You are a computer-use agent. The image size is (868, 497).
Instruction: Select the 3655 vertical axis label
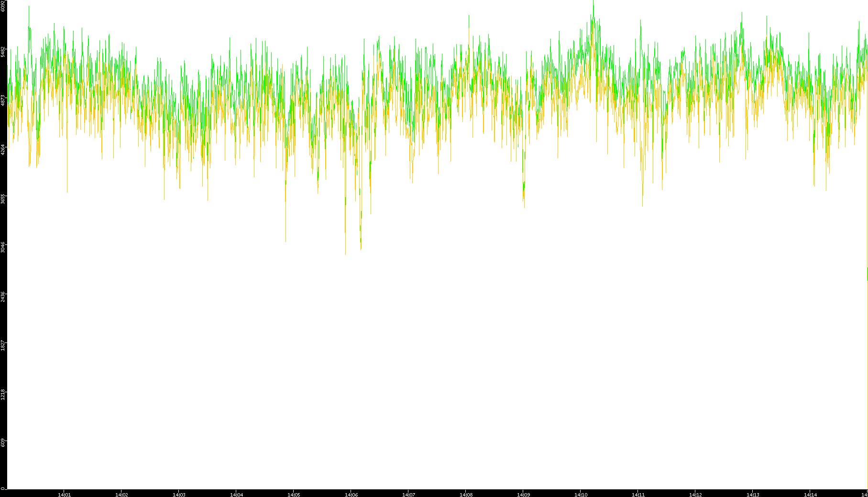coord(3,199)
